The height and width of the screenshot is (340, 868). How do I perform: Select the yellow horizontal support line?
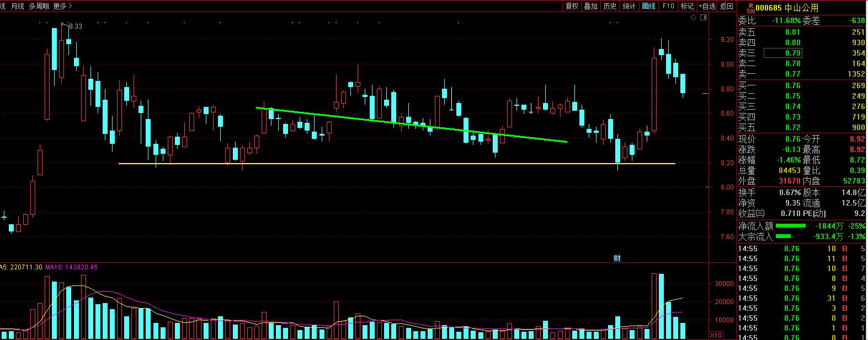pos(397,164)
